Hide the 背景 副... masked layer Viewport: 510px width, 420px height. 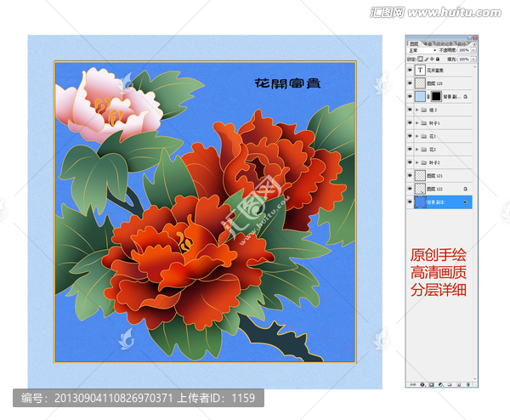click(410, 96)
